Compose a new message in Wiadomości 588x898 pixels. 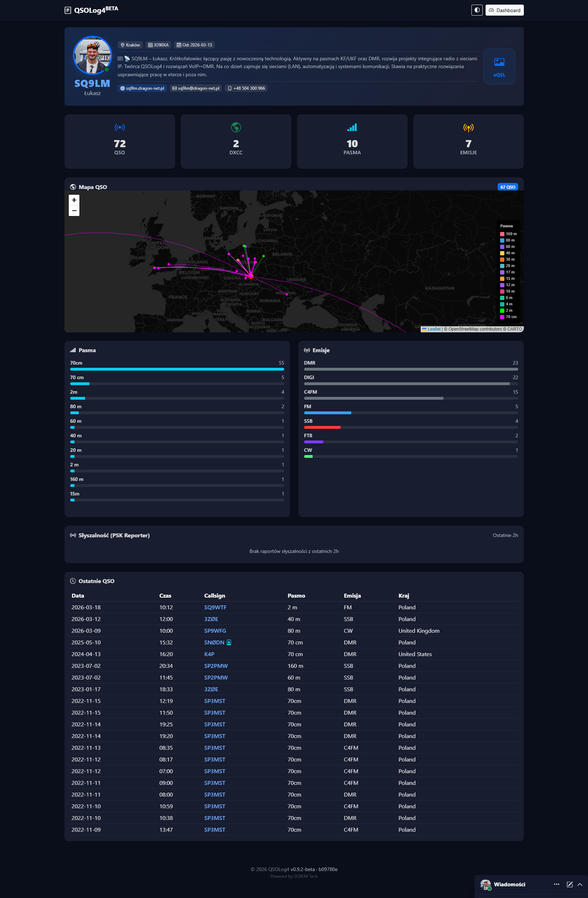(570, 884)
